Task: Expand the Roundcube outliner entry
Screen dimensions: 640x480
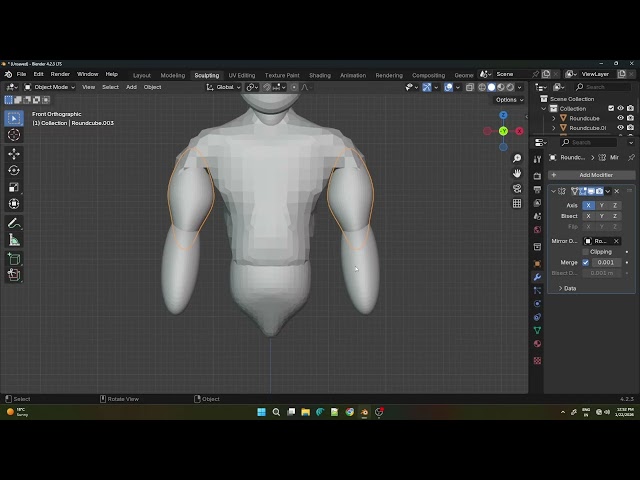Action: click(554, 118)
